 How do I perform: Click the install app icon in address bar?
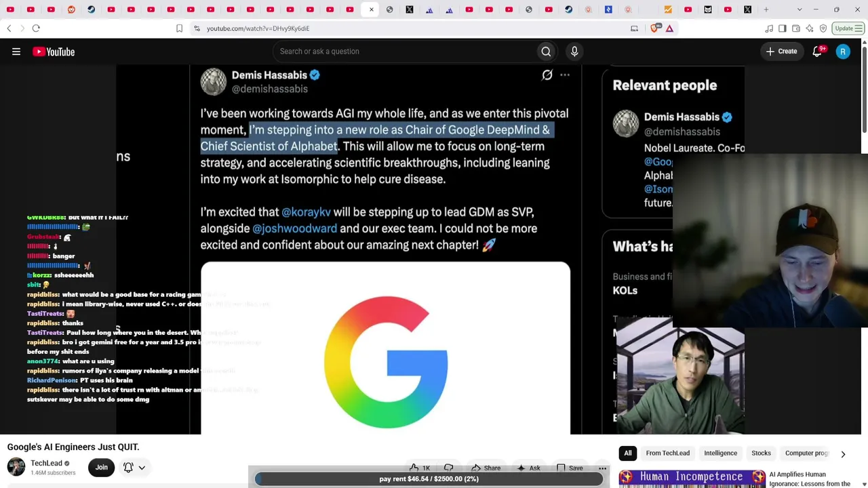[x=634, y=28]
